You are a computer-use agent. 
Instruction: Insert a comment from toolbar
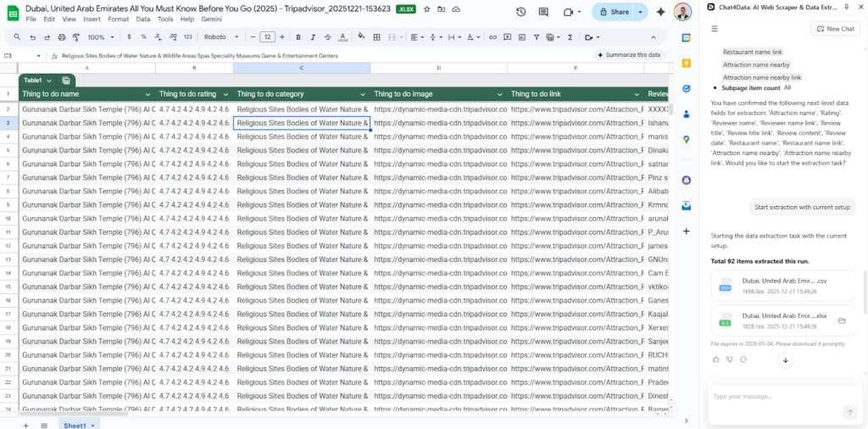point(507,37)
